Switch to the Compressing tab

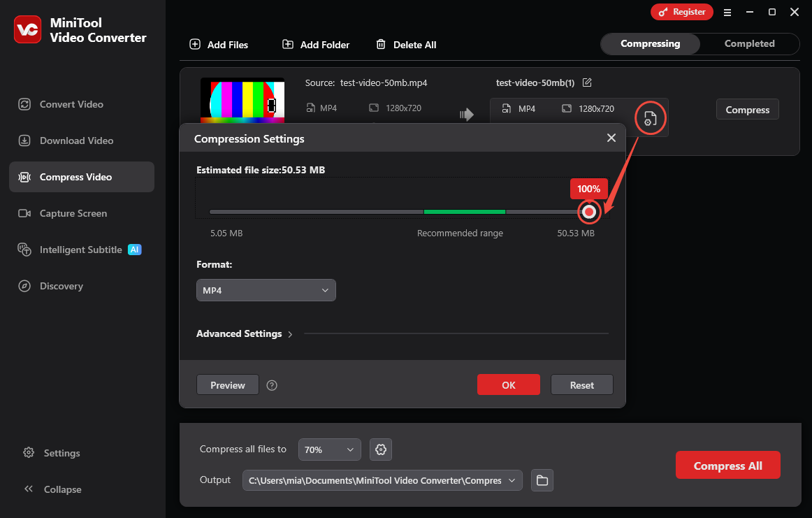pos(650,43)
